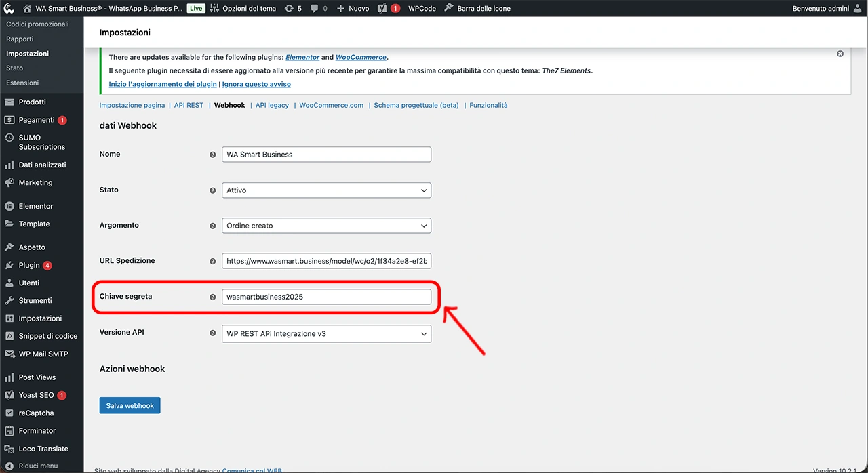The width and height of the screenshot is (868, 473).
Task: Click the updates icon showing 5
Action: point(290,8)
